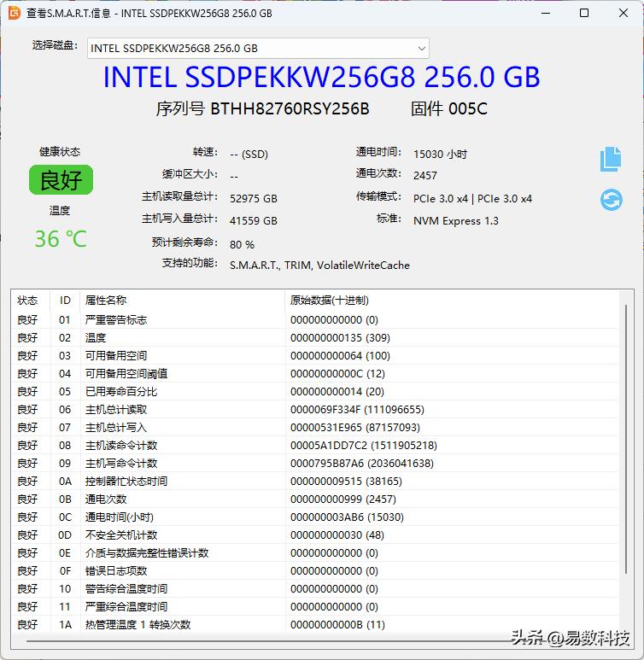
Task: Click the 80 % remaining life value
Action: (x=243, y=244)
